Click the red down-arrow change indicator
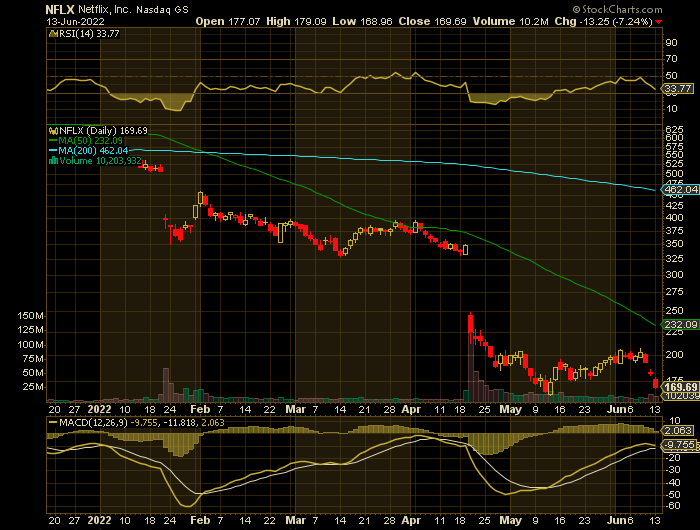 coord(659,22)
